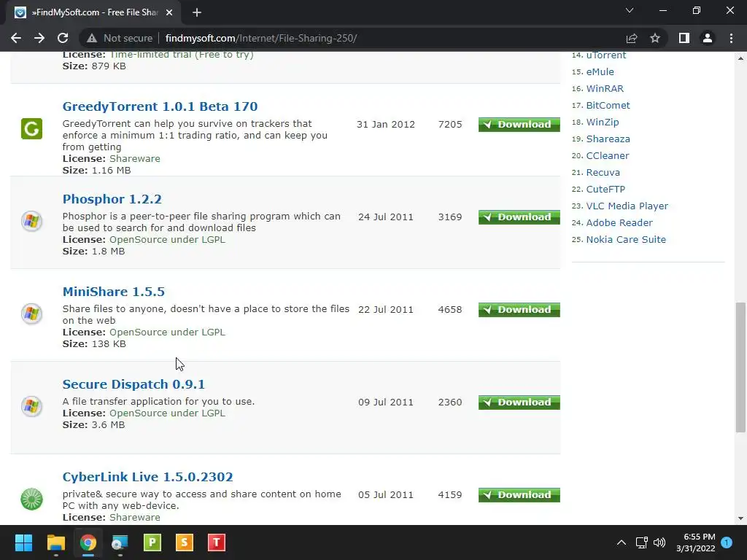The height and width of the screenshot is (560, 747).
Task: Open Shareaza in the top list
Action: tap(608, 139)
